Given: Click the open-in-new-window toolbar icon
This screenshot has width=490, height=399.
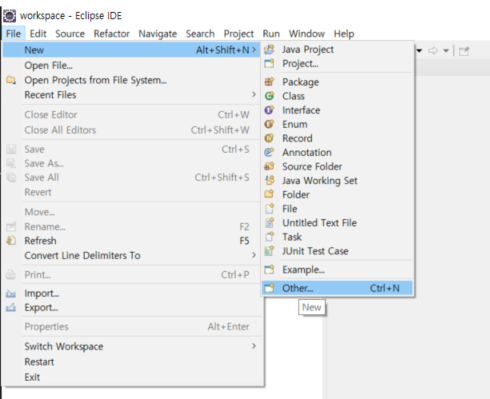Looking at the screenshot, I should [464, 51].
